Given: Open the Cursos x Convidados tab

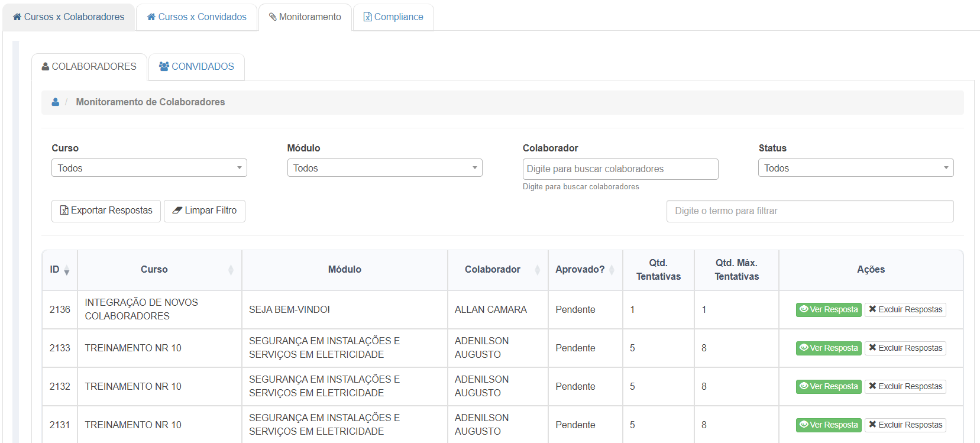Looking at the screenshot, I should pos(196,17).
